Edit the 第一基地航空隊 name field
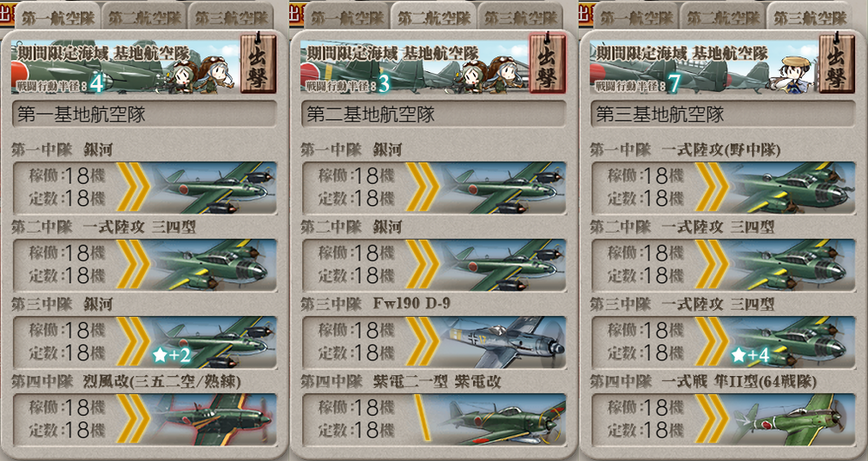 [x=144, y=115]
